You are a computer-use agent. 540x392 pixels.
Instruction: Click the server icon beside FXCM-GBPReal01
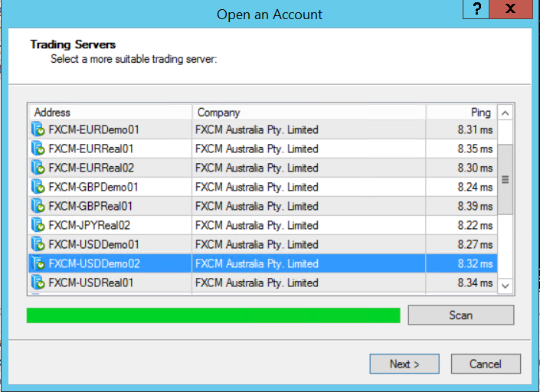click(x=38, y=206)
